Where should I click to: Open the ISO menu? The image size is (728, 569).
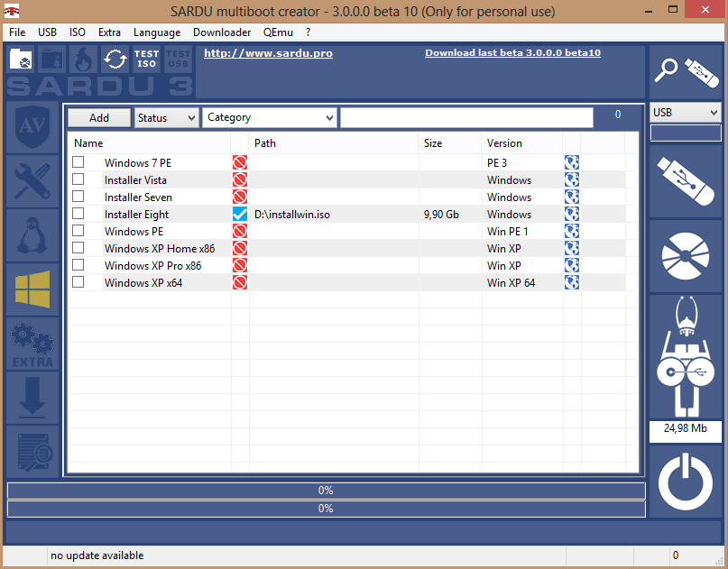click(x=77, y=32)
